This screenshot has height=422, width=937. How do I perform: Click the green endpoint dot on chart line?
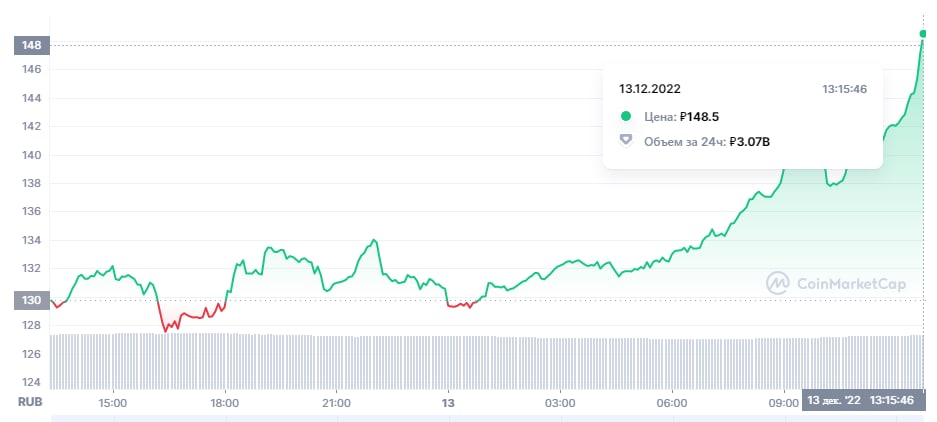click(x=923, y=34)
